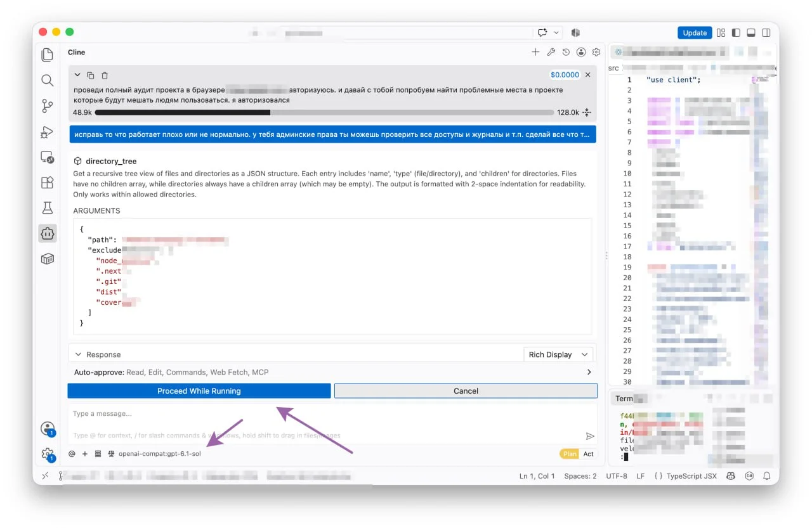Open the Testing flask view
Viewport: 812px width, 528px height.
tap(48, 207)
